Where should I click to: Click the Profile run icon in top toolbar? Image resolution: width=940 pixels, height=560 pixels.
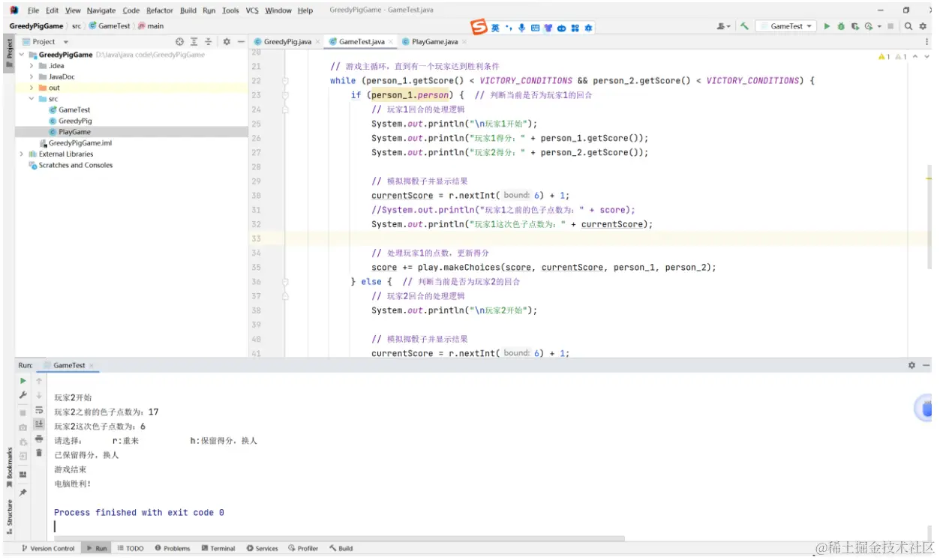868,26
